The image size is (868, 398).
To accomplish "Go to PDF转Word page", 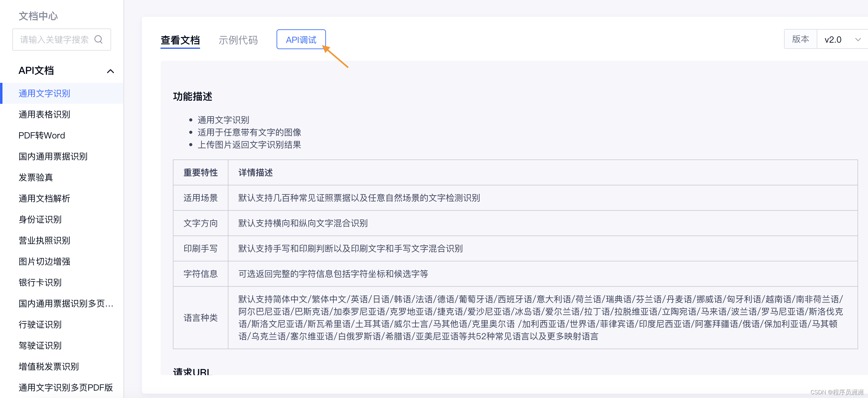I will [41, 135].
